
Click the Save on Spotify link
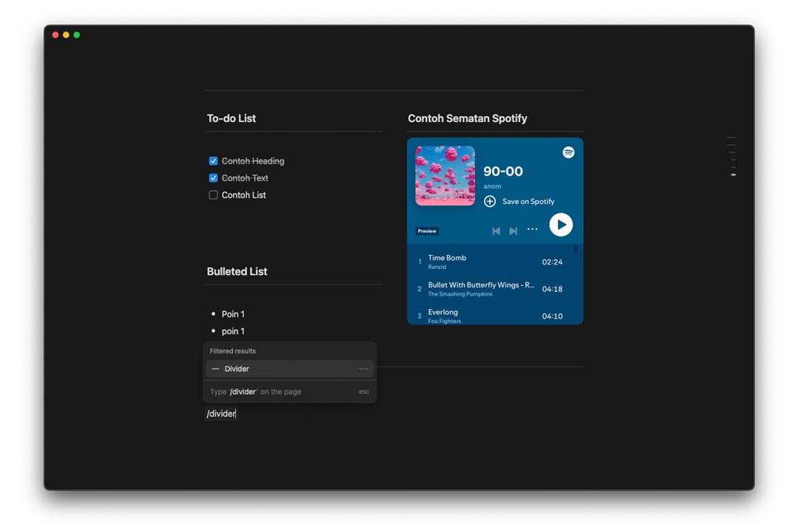pyautogui.click(x=528, y=202)
